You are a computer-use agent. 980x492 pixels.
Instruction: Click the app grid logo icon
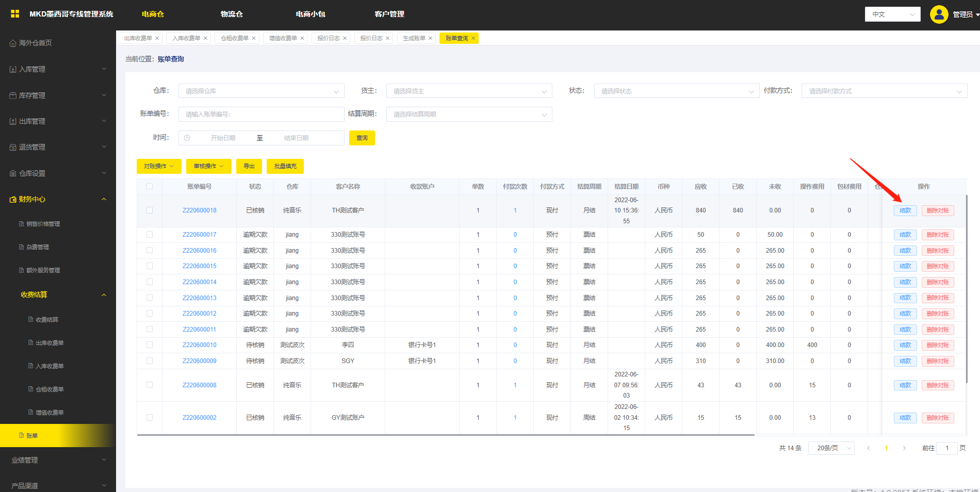click(15, 14)
